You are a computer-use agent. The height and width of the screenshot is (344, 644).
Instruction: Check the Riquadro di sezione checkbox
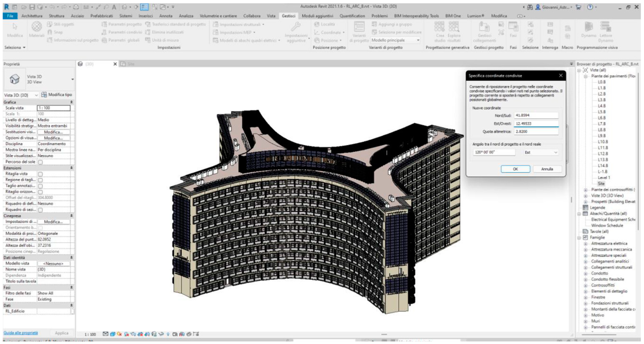pyautogui.click(x=40, y=210)
